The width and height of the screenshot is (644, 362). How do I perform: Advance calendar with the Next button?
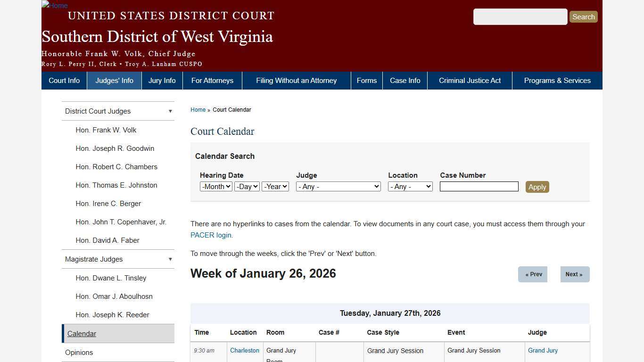coord(574,274)
